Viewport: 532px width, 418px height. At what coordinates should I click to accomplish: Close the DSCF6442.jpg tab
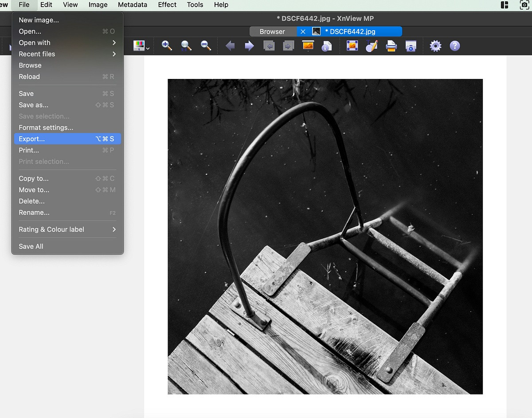coord(303,32)
